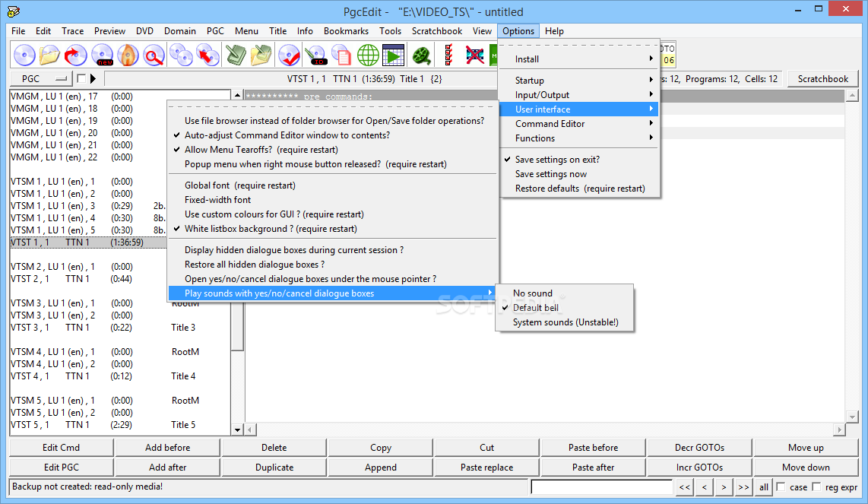Expand the Startup submenu
868x504 pixels.
coord(580,81)
